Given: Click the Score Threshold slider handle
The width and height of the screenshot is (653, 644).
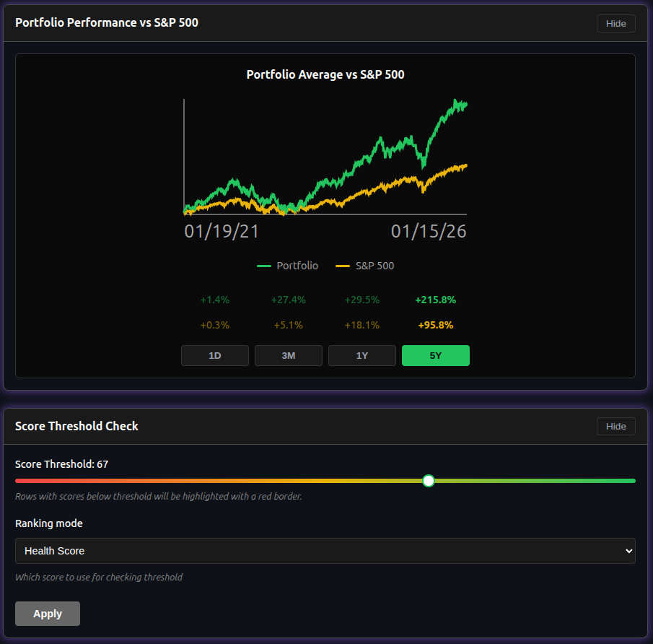Looking at the screenshot, I should click(429, 480).
